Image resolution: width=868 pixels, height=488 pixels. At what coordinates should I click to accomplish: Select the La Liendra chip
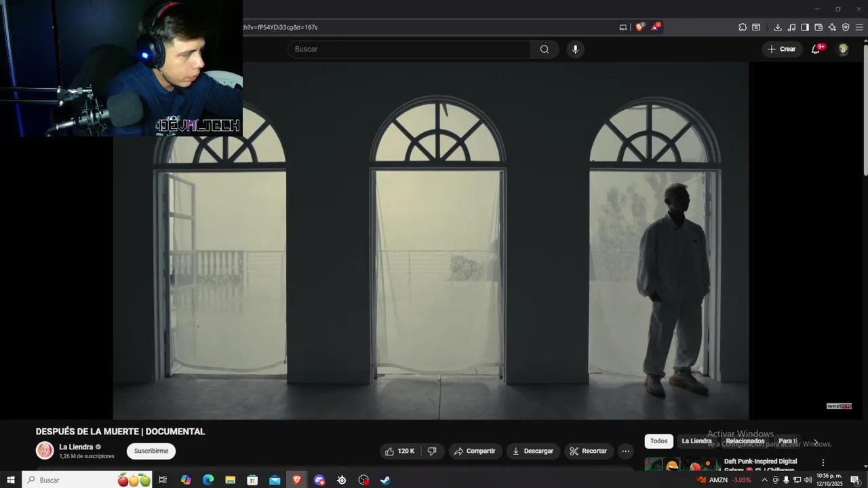(696, 441)
